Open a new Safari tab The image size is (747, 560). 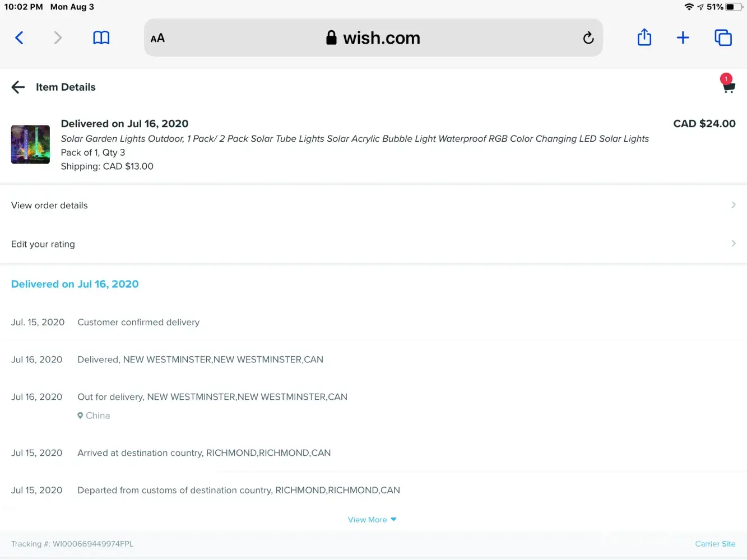(x=683, y=38)
